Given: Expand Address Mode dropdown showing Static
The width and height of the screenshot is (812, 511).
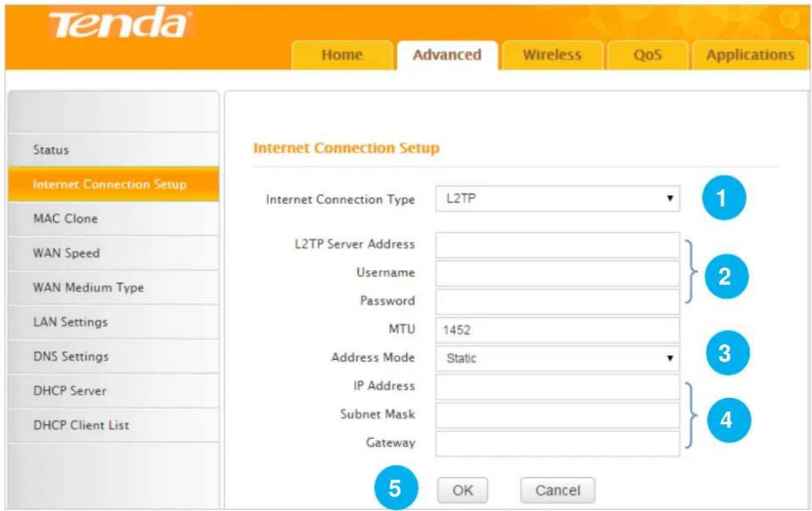Looking at the screenshot, I should (557, 359).
